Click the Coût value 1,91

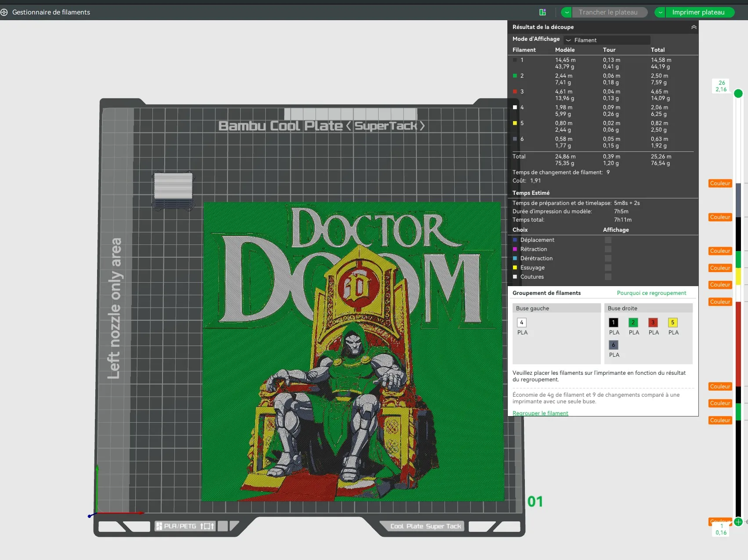coord(535,181)
